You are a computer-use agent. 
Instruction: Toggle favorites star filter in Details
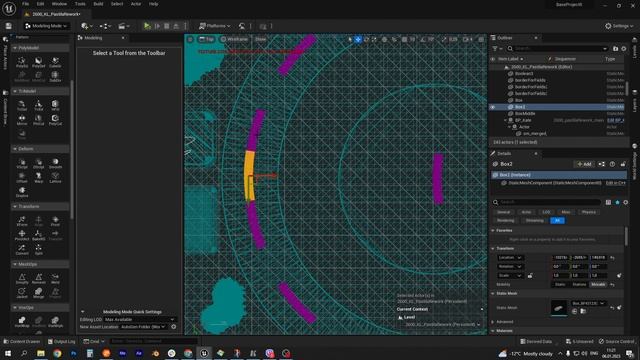pyautogui.click(x=617, y=202)
